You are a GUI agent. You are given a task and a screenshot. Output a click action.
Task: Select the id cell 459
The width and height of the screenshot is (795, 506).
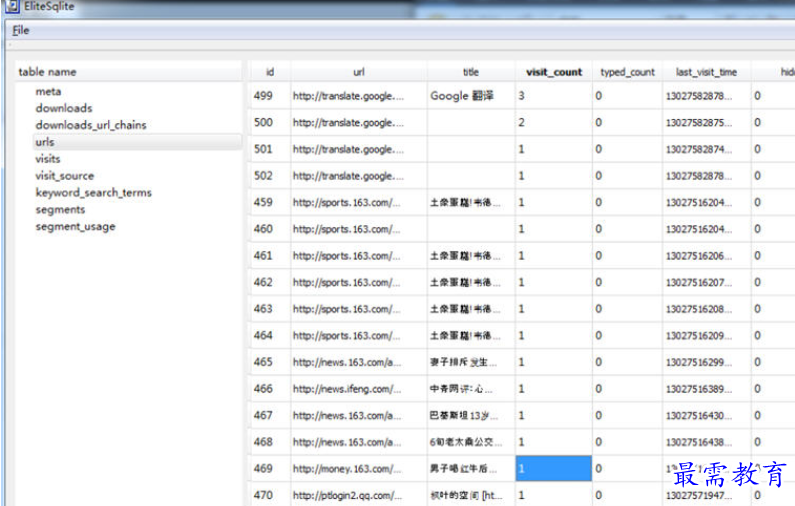(x=270, y=202)
